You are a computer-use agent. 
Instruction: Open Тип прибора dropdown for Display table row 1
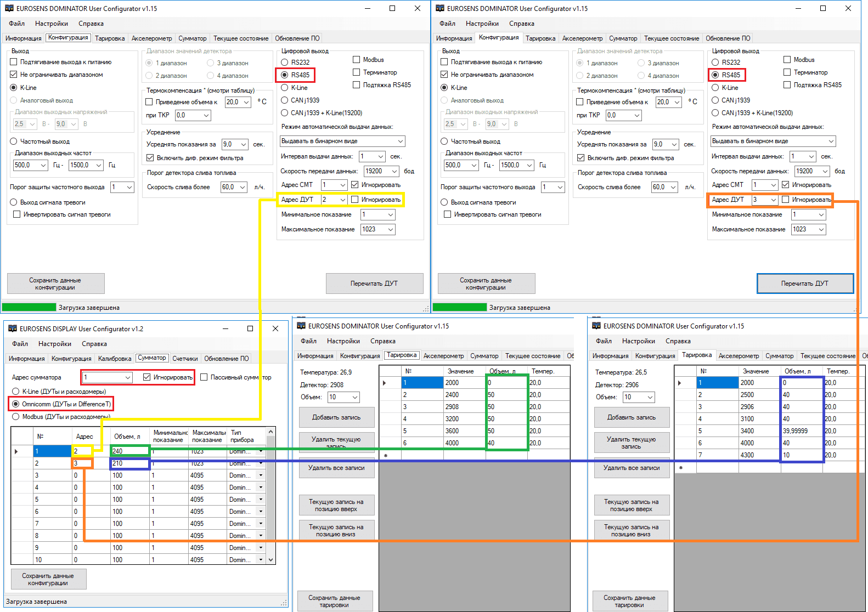coord(261,451)
